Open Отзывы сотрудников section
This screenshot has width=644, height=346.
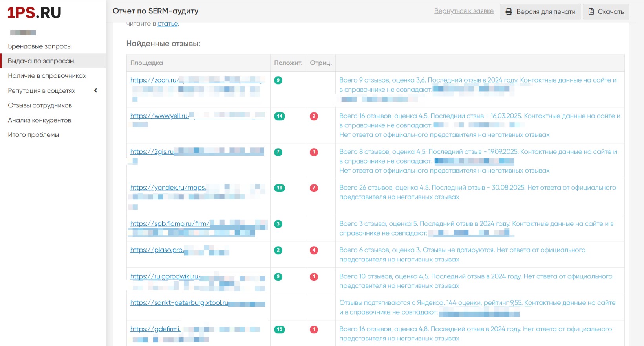tap(40, 105)
